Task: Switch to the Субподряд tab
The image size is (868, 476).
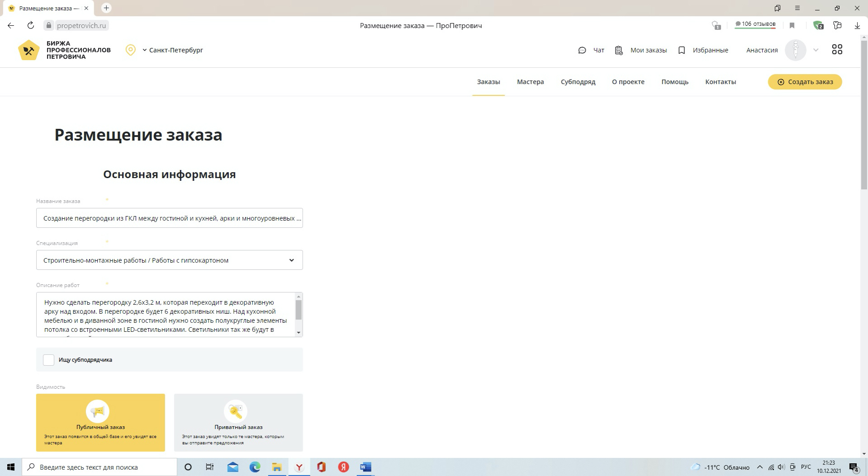Action: [x=578, y=82]
